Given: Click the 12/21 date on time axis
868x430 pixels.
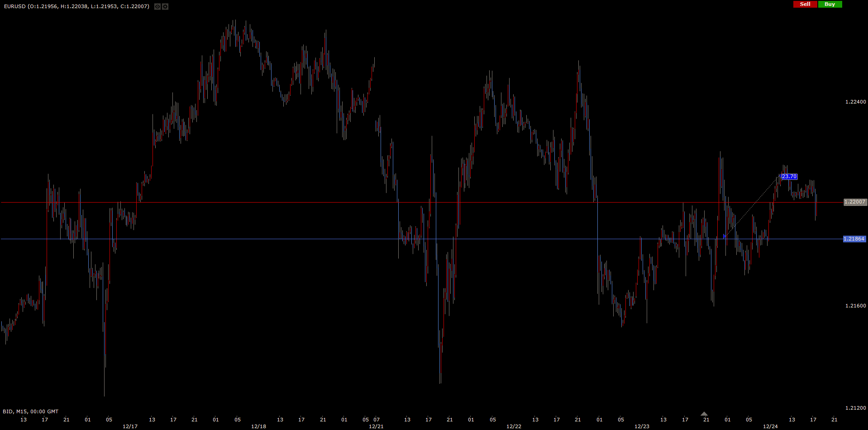Looking at the screenshot, I should pos(376,426).
